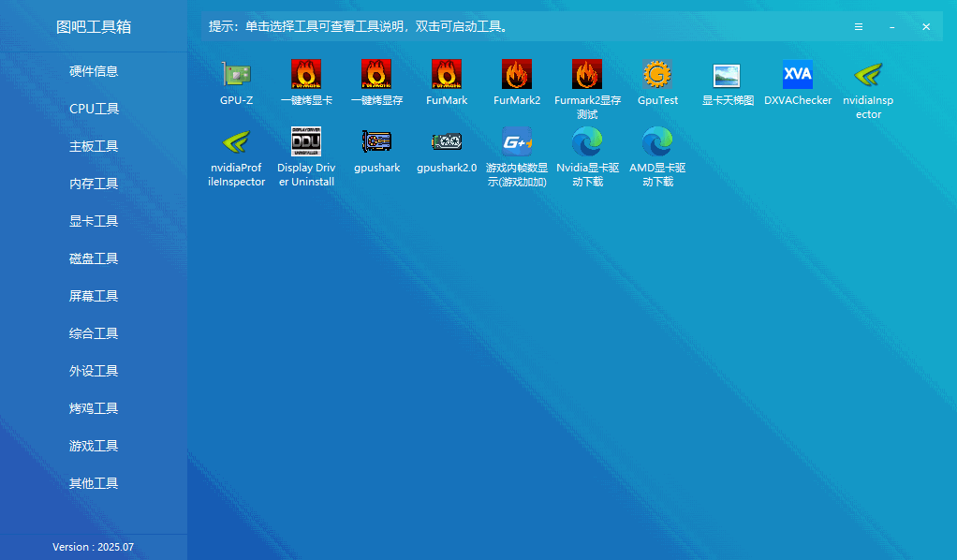Select the DXVAChecker icon

[798, 75]
